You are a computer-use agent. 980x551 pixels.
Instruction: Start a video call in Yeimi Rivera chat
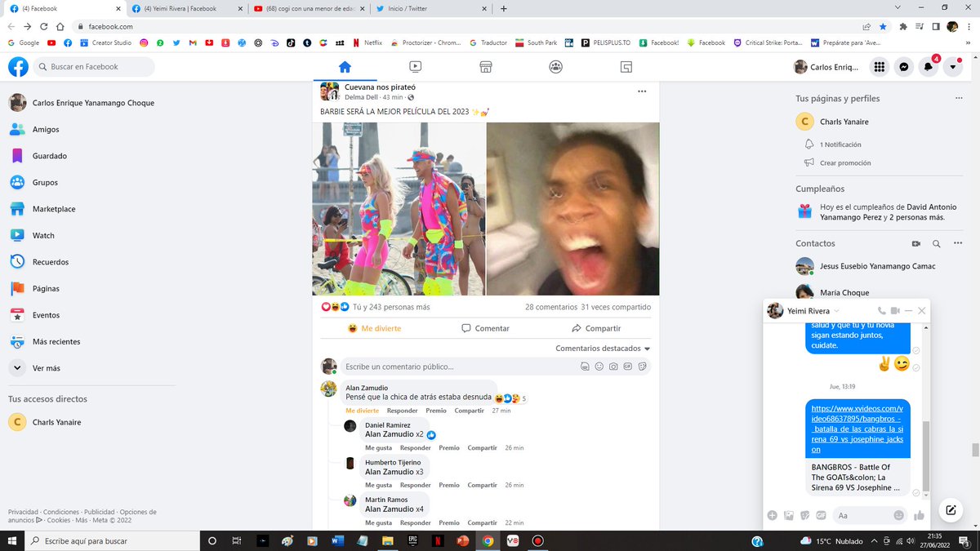pyautogui.click(x=895, y=311)
